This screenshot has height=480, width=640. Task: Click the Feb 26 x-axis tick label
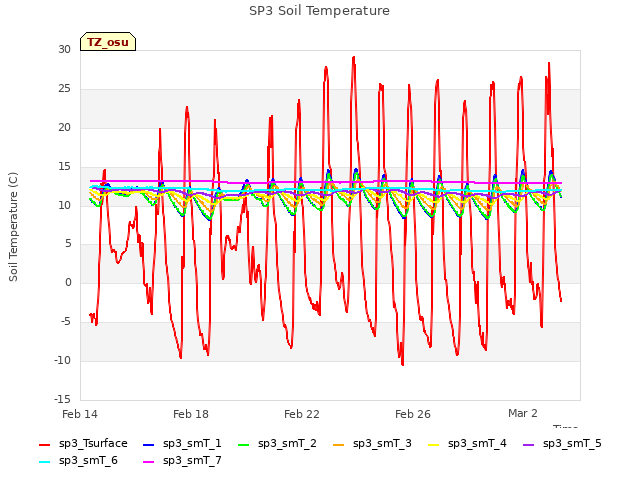coord(413,414)
